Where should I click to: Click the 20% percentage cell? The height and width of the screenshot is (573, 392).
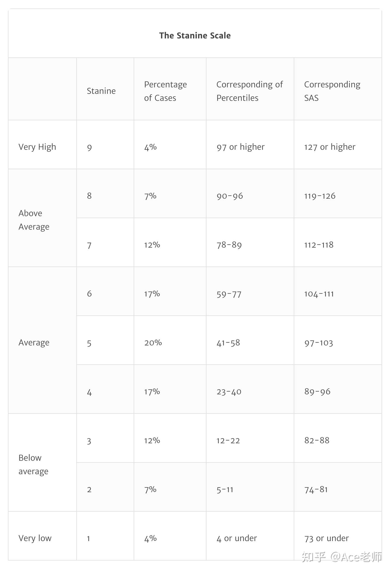point(153,342)
